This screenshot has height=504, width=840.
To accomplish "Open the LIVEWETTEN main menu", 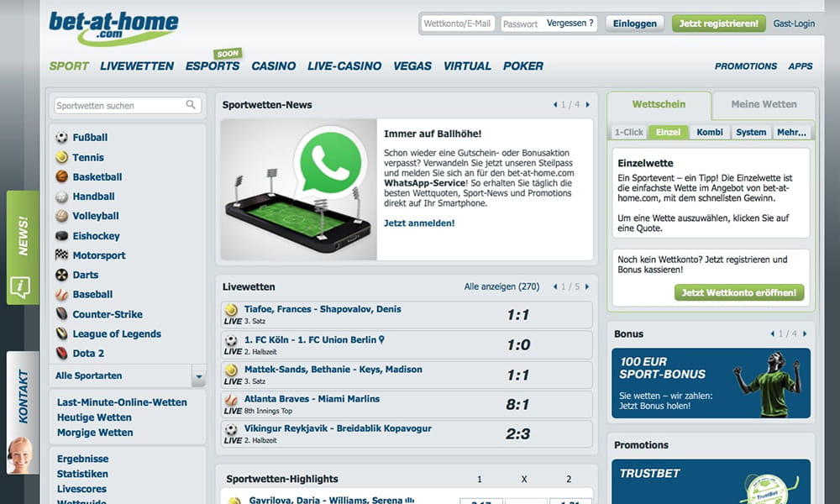I will click(137, 66).
